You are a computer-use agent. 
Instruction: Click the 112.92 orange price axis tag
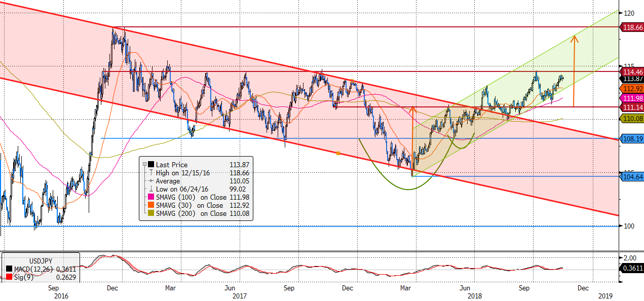tap(632, 88)
